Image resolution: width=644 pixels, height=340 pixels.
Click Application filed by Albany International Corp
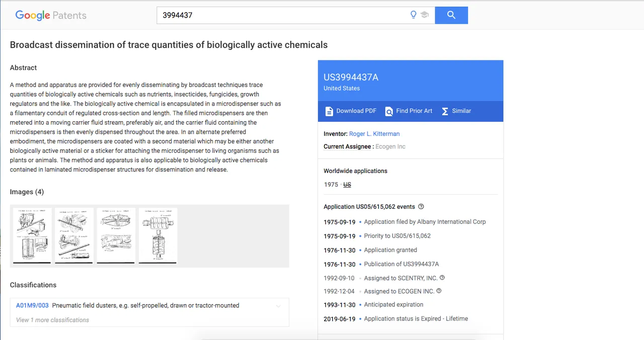point(425,222)
